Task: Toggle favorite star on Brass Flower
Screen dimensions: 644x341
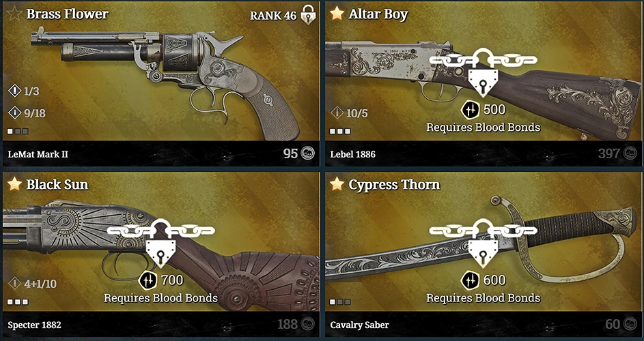Action: pos(15,14)
